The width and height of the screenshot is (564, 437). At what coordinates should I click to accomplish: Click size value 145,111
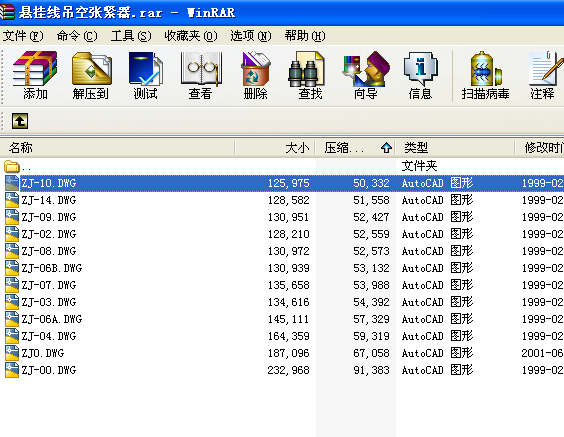[288, 319]
